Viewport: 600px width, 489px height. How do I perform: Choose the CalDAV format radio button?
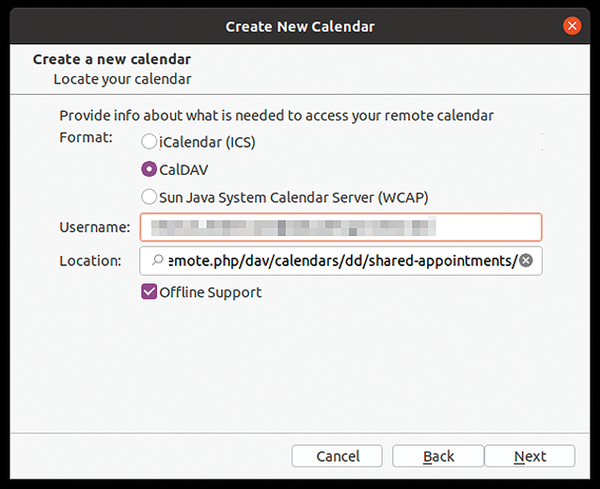pos(149,169)
